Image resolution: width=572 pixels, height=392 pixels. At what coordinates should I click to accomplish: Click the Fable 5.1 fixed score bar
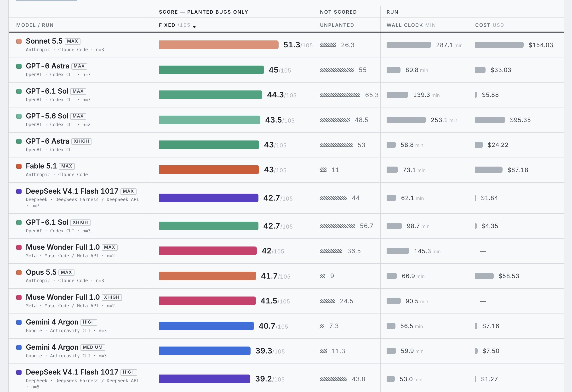click(209, 170)
